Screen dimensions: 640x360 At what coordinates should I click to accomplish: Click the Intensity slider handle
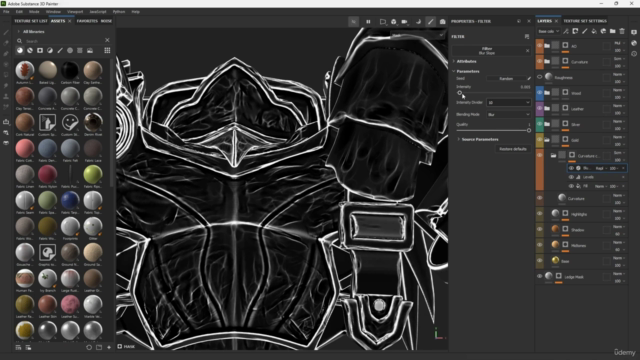tap(459, 93)
